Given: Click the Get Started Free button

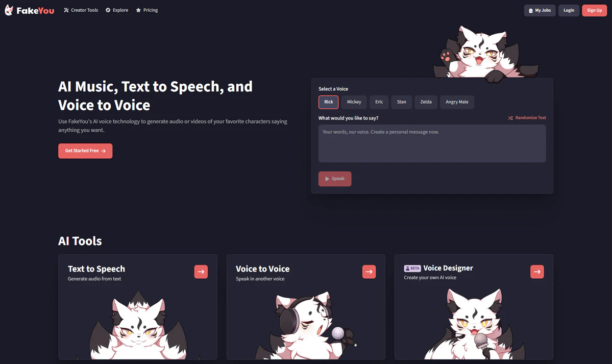Looking at the screenshot, I should [x=85, y=151].
